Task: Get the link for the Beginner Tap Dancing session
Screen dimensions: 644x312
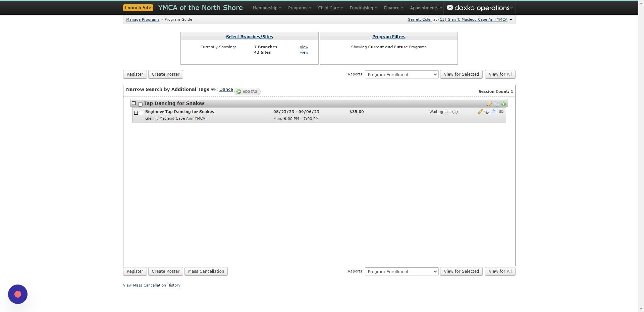Action: pos(501,112)
